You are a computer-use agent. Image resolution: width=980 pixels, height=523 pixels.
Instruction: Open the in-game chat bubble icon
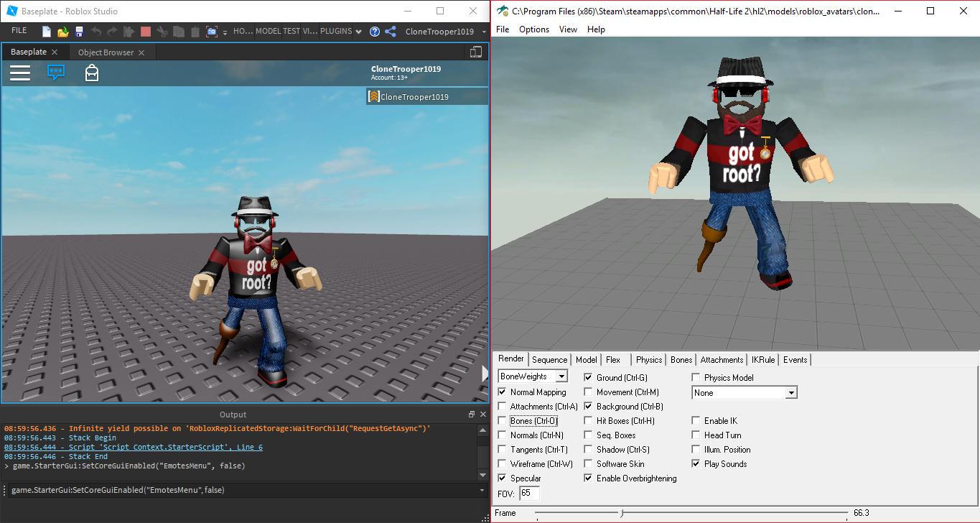coord(56,73)
